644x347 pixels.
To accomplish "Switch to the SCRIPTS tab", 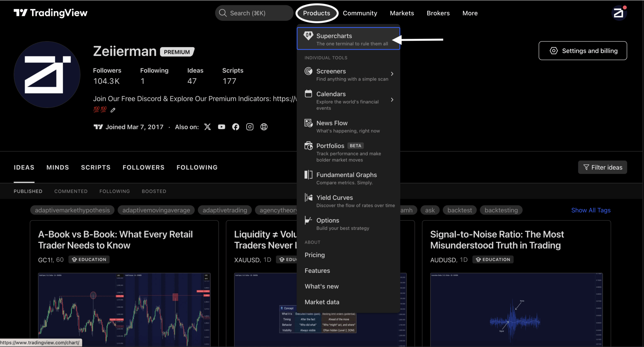I will point(96,167).
